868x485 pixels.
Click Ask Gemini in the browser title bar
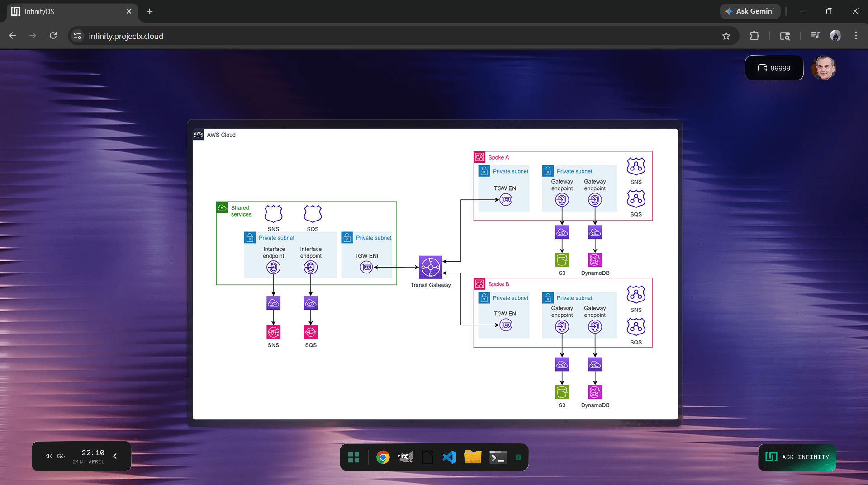[750, 11]
